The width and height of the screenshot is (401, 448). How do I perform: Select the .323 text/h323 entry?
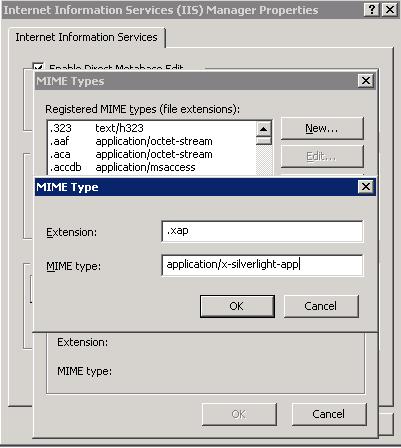pos(152,128)
